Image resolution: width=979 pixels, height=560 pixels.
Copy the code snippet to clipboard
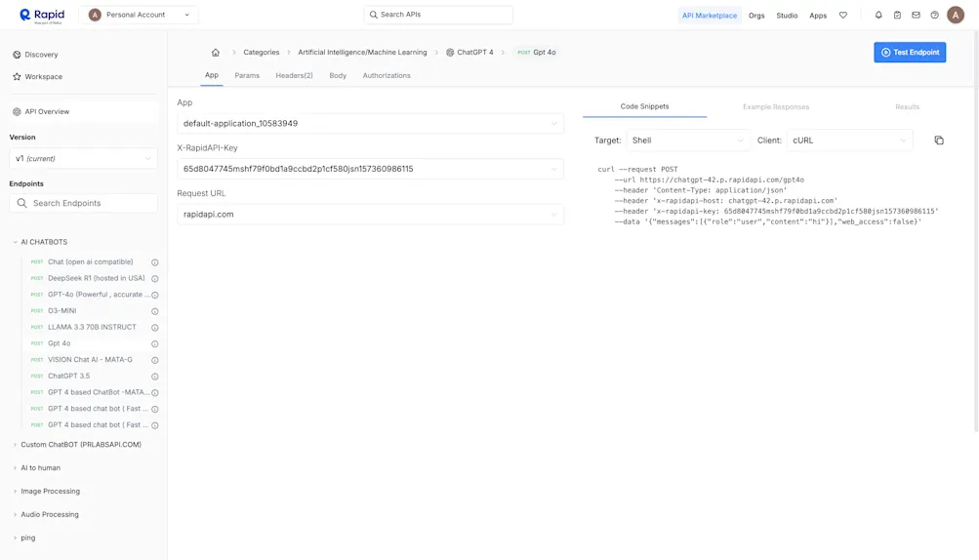(x=939, y=140)
